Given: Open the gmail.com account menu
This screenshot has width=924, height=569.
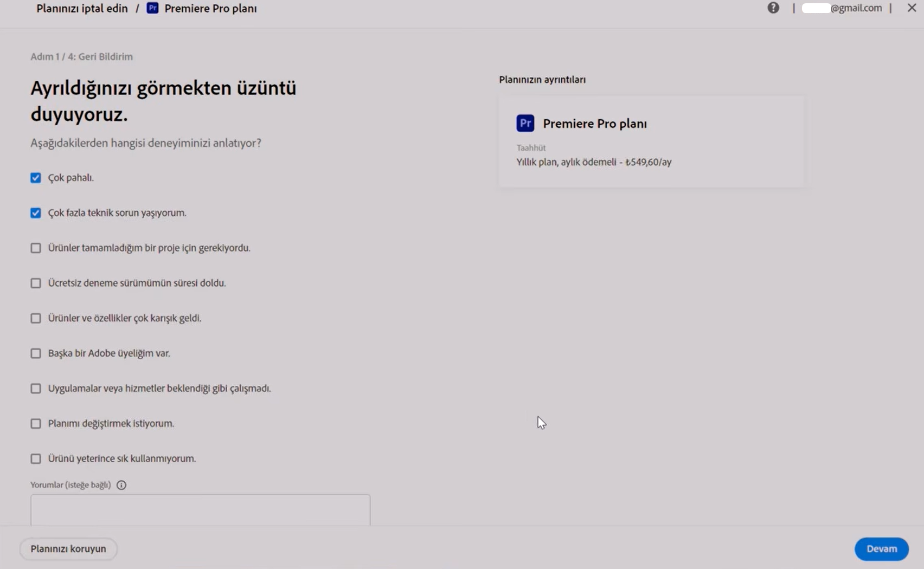Looking at the screenshot, I should click(842, 8).
